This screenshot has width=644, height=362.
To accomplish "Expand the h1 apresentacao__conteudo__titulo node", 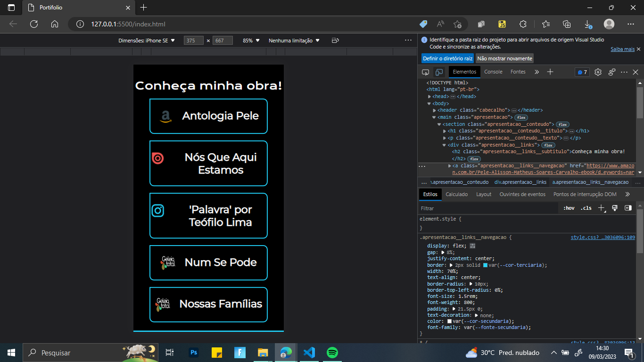I will click(445, 131).
